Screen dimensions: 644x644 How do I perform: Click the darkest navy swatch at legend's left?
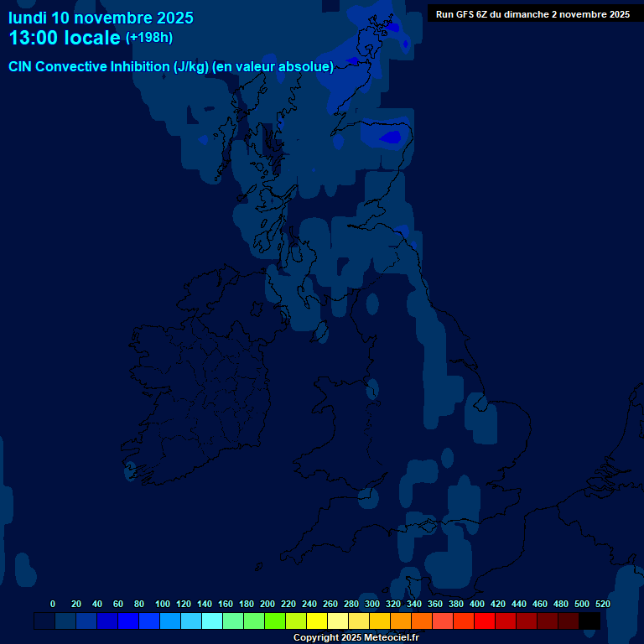(x=44, y=621)
